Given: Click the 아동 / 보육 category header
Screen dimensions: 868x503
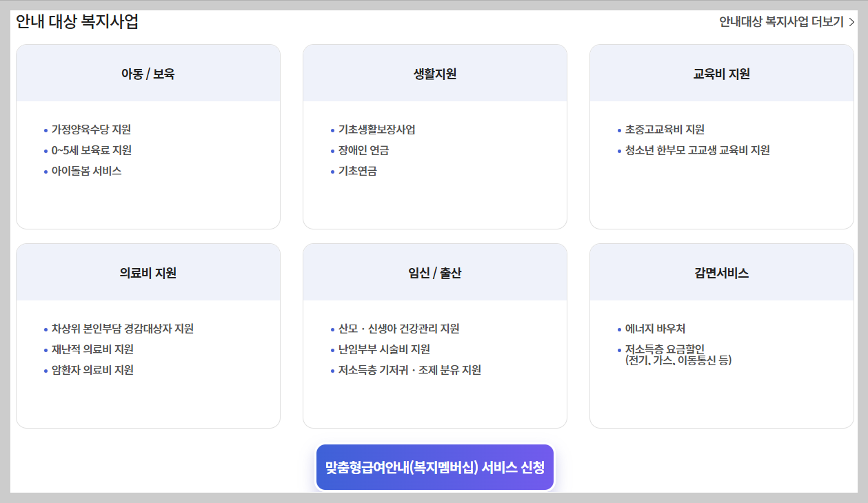Looking at the screenshot, I should coord(148,72).
